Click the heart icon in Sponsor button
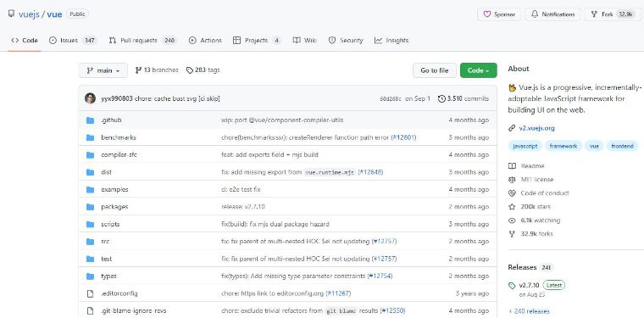The width and height of the screenshot is (644, 318). [x=487, y=14]
